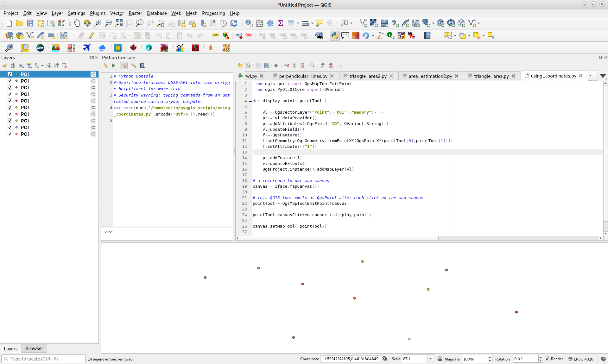
Task: Toggle the Show Editor button in console
Action: tap(124, 66)
